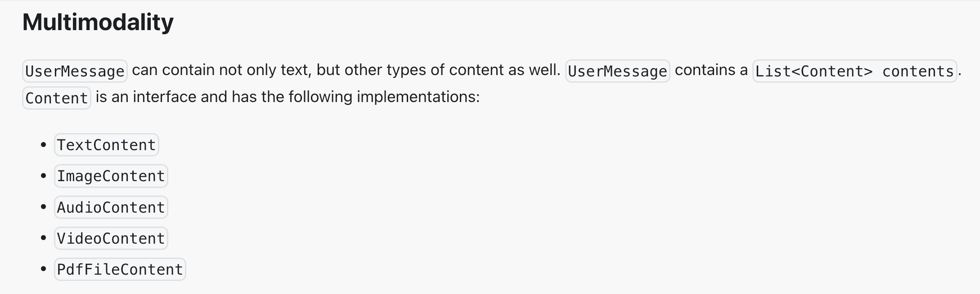Click the Content interface code label
The image size is (980, 294).
tap(57, 98)
